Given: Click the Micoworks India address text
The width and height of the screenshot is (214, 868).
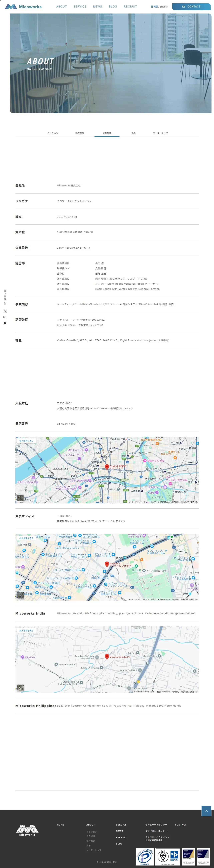Looking at the screenshot, I should tap(126, 614).
